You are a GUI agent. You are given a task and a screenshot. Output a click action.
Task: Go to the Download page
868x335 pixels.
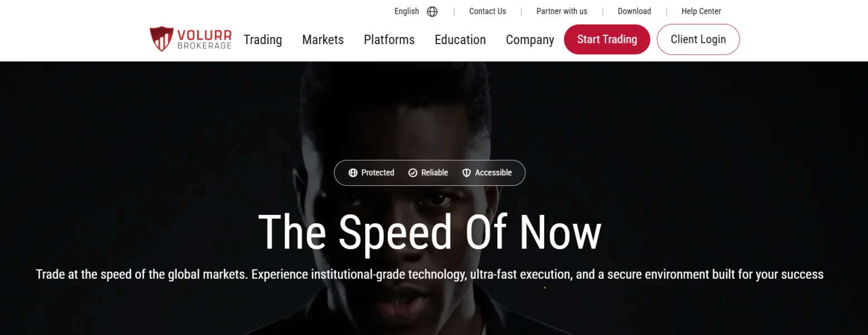click(634, 11)
